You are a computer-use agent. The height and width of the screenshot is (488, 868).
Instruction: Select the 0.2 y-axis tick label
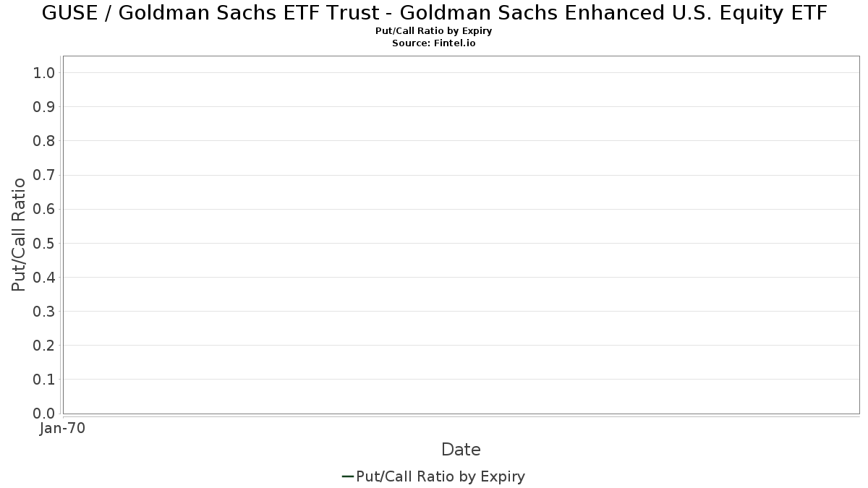[x=44, y=346]
